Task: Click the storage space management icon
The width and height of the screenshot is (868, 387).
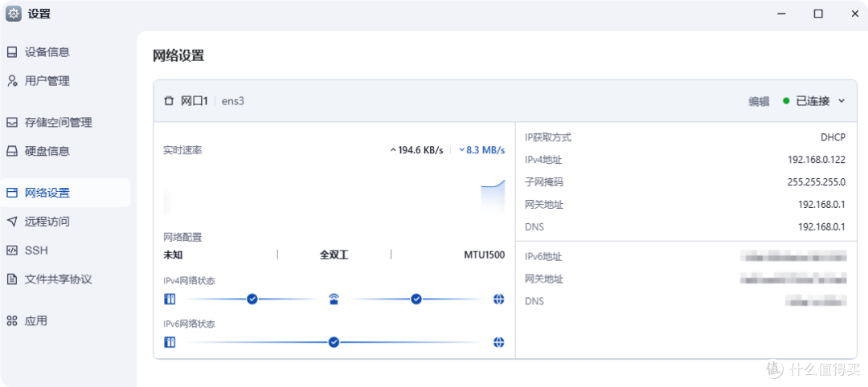Action: click(x=12, y=123)
